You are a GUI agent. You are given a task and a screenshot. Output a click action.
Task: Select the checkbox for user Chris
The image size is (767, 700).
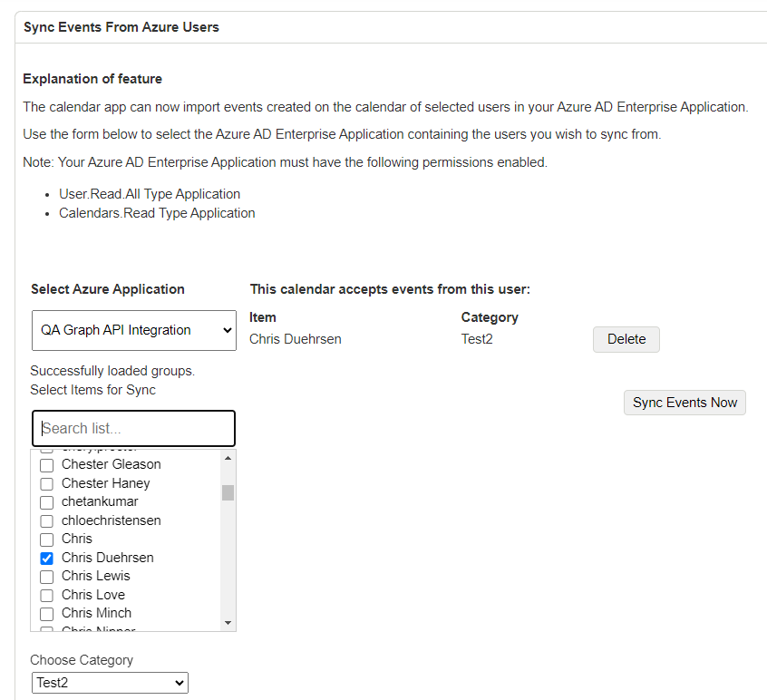pos(46,540)
